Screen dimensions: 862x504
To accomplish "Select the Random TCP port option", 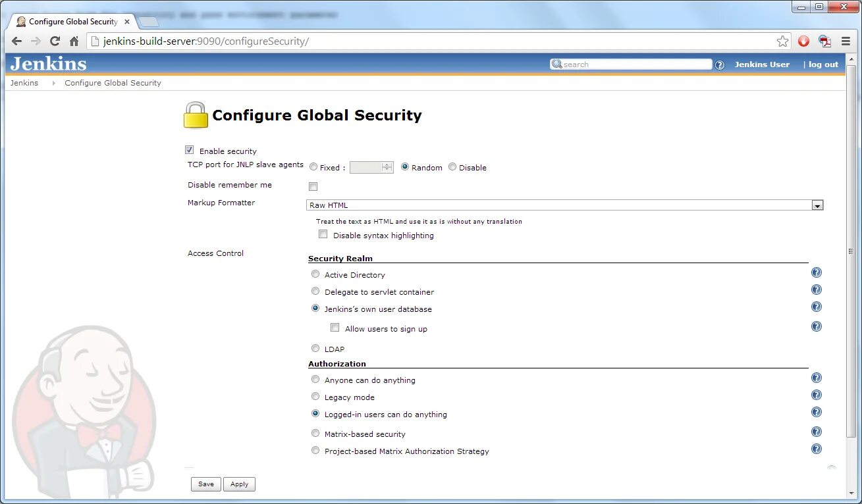I will (x=405, y=167).
